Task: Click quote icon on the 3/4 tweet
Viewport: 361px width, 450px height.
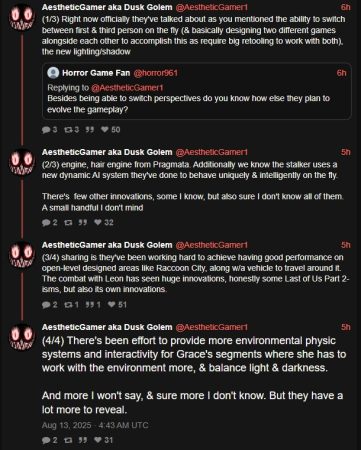Action: pos(89,304)
